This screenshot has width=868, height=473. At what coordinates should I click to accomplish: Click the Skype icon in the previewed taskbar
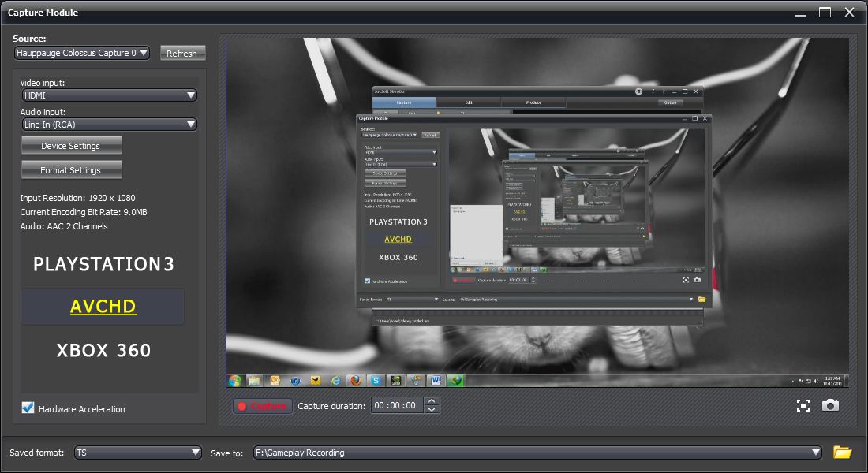[x=376, y=380]
